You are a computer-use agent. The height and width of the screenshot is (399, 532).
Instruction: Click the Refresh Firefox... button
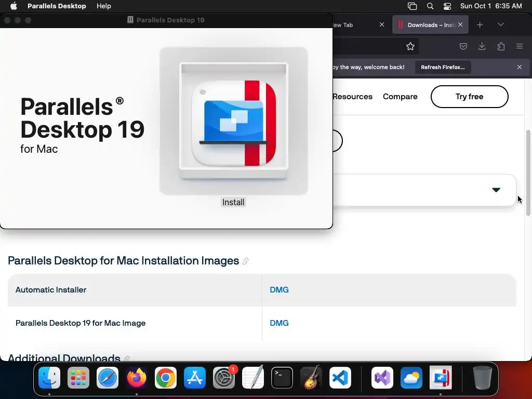pos(443,67)
